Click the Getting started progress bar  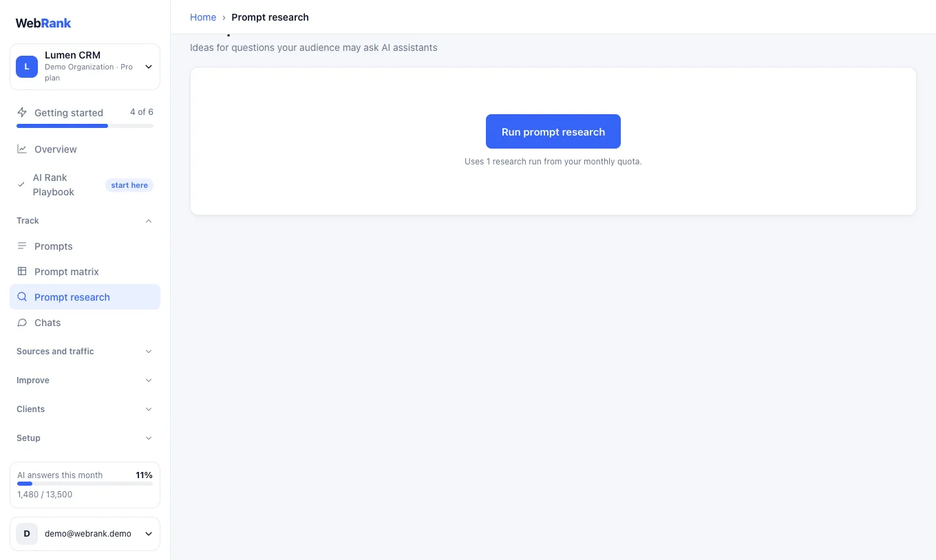tap(85, 126)
